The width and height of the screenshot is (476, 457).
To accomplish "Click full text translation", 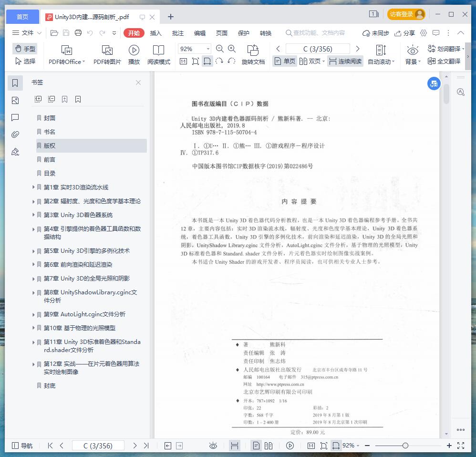I will point(444,62).
